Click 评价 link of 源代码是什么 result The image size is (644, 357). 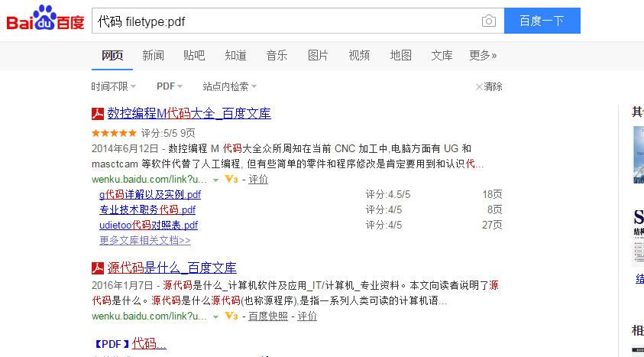pos(307,316)
